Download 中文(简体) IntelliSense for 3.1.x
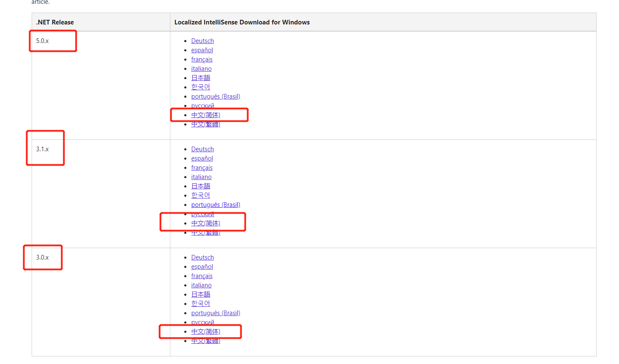The image size is (619, 364). pyautogui.click(x=206, y=223)
